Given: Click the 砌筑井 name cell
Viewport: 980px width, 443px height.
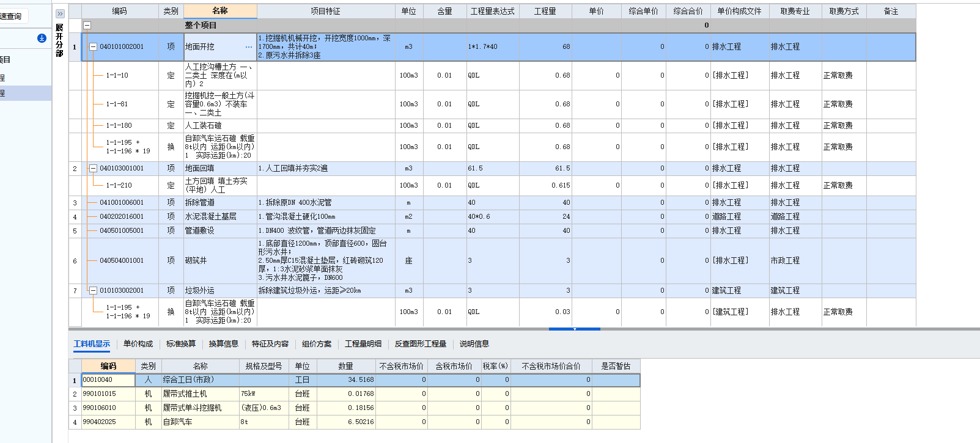Looking at the screenshot, I should (220, 260).
